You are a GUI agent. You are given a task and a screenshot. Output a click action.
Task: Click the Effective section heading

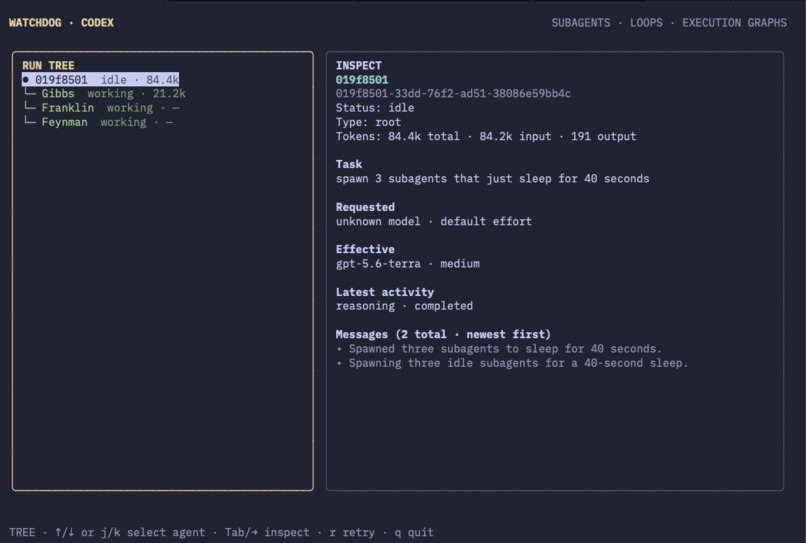pyautogui.click(x=365, y=249)
